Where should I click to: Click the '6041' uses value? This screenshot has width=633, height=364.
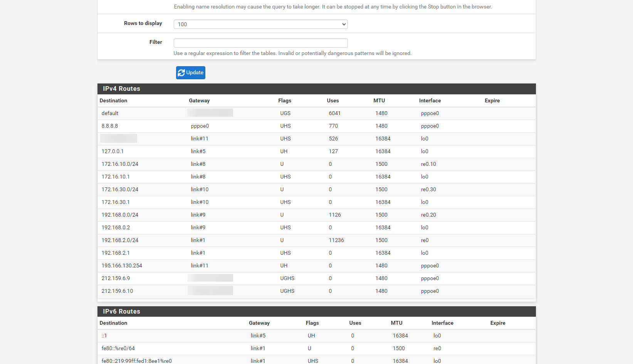tap(335, 114)
